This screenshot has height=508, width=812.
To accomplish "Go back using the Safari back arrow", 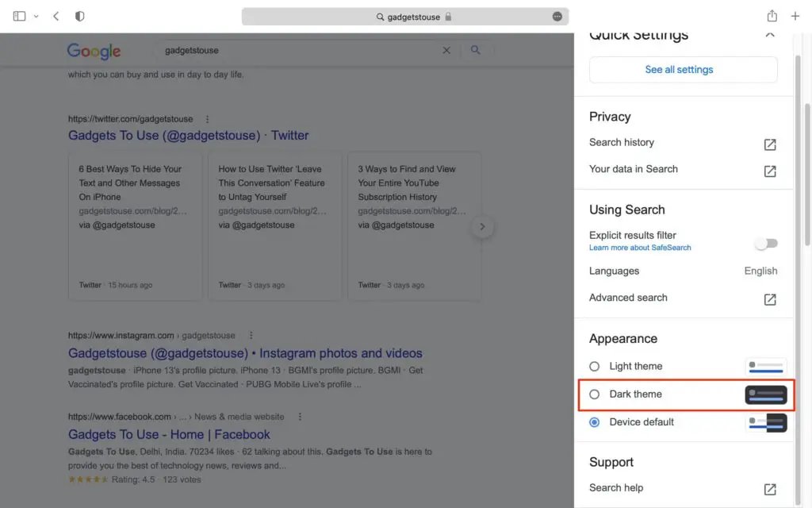I will (x=56, y=16).
